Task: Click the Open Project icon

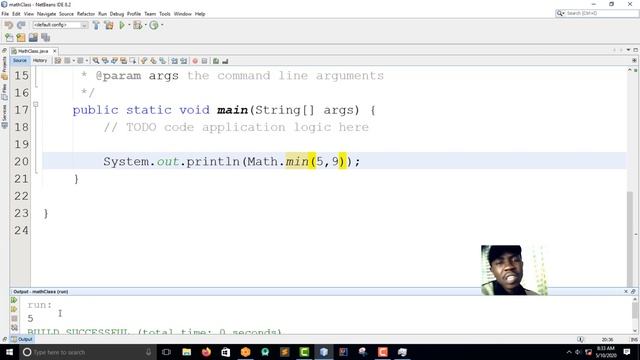Action: pos(33,38)
